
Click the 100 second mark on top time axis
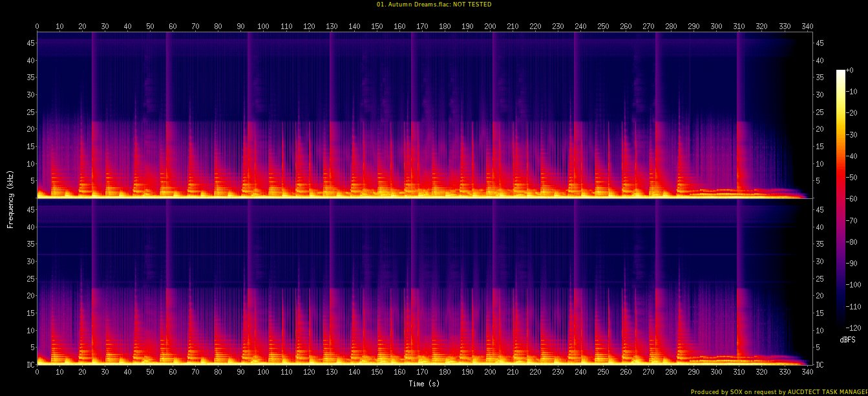pyautogui.click(x=263, y=26)
